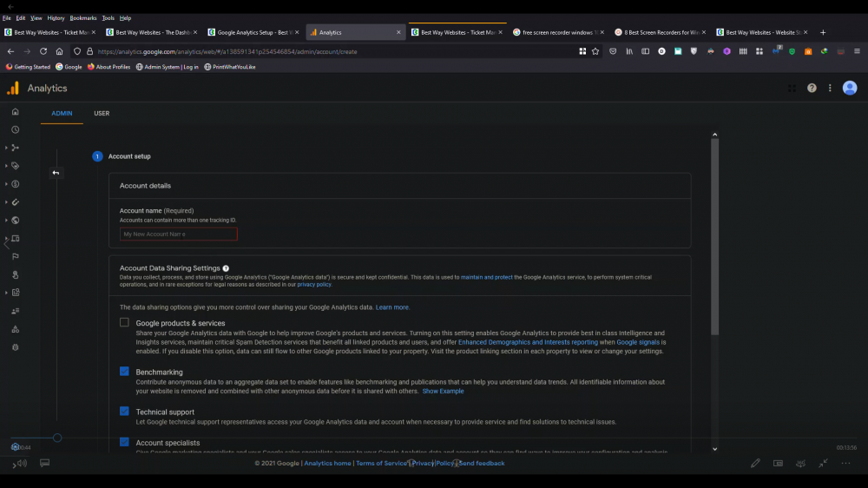Open the Google account avatar
This screenshot has width=868, height=488.
pos(850,88)
